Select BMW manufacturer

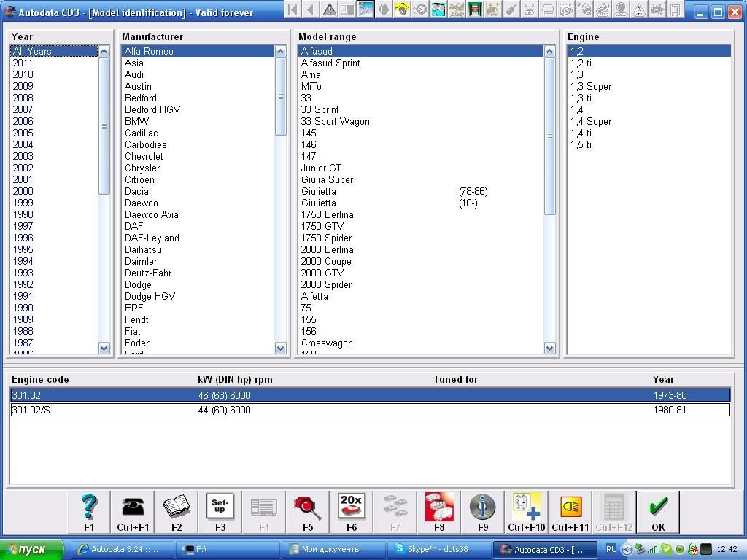pos(198,121)
